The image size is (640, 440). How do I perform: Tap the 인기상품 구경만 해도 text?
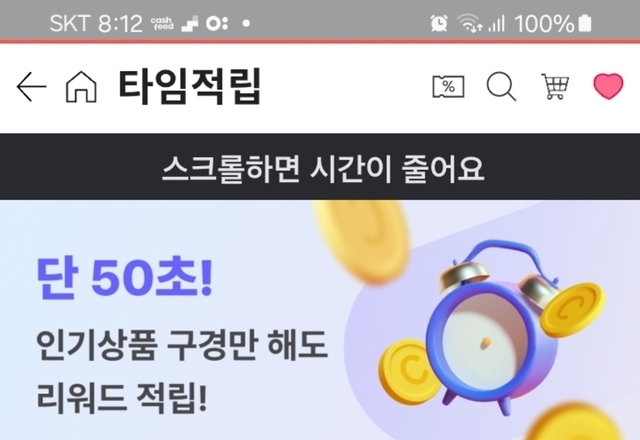point(182,345)
